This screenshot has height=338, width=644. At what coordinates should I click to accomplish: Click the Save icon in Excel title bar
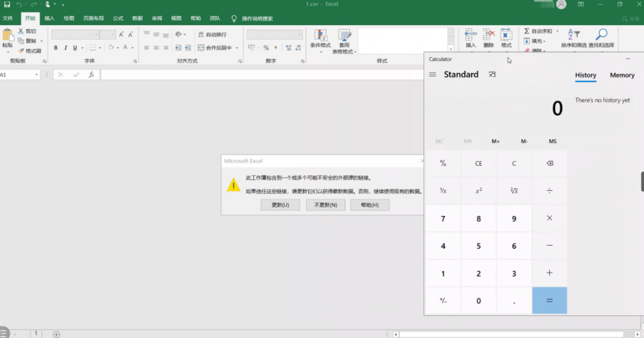pyautogui.click(x=7, y=5)
